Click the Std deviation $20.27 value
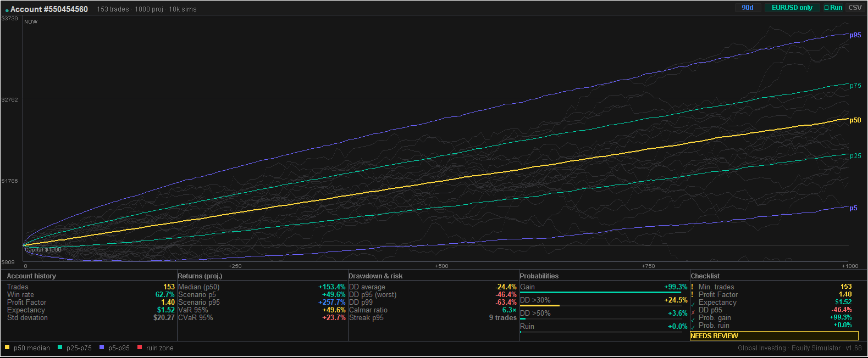Viewport: 868px width, 358px height. [164, 318]
